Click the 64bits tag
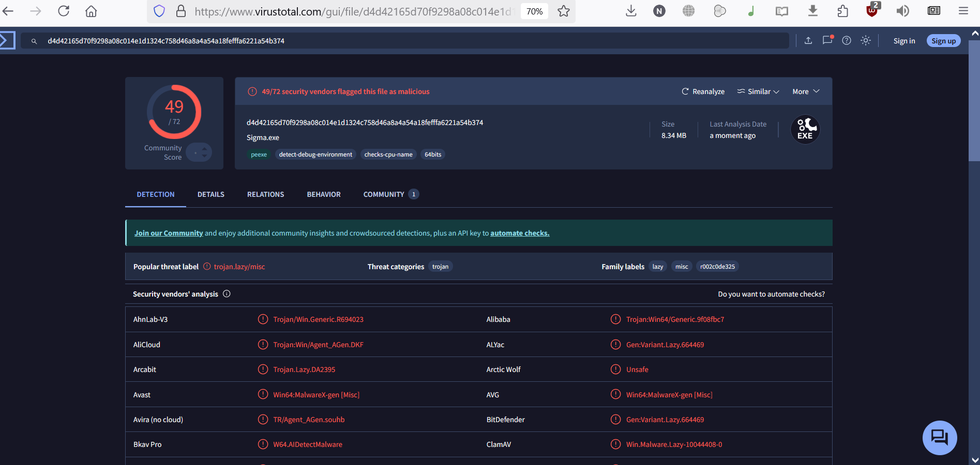The height and width of the screenshot is (465, 980). [433, 154]
